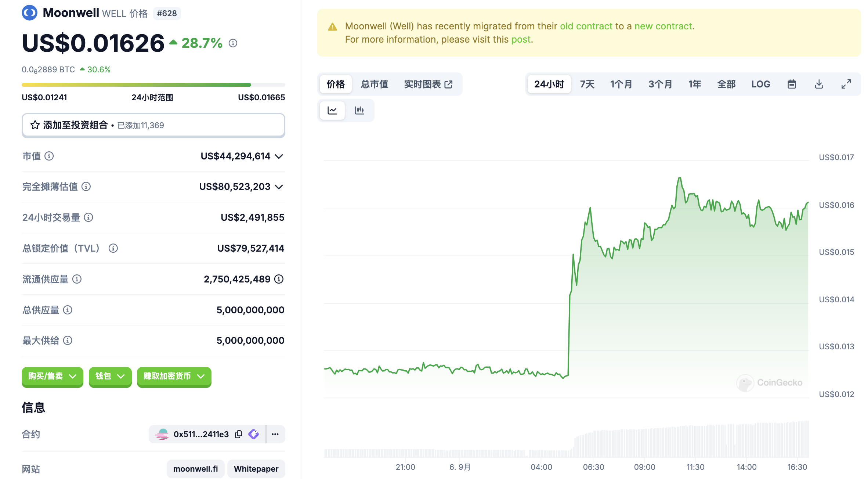The height and width of the screenshot is (479, 868).
Task: Copy the contract address 0x511...2411e3
Action: 239,434
